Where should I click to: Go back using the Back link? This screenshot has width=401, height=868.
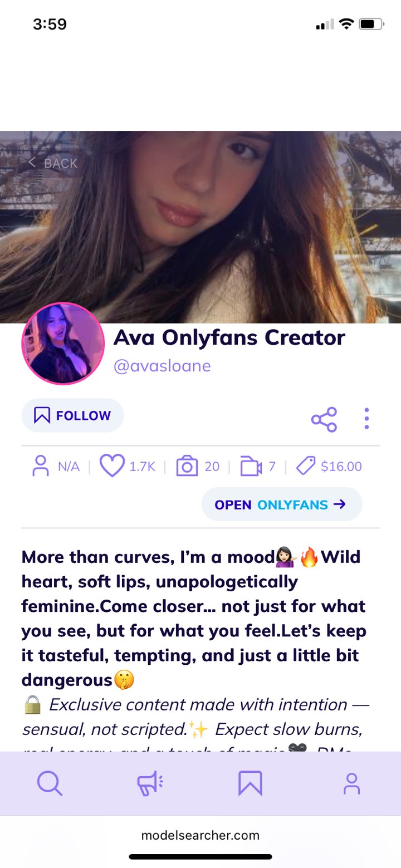[x=53, y=163]
